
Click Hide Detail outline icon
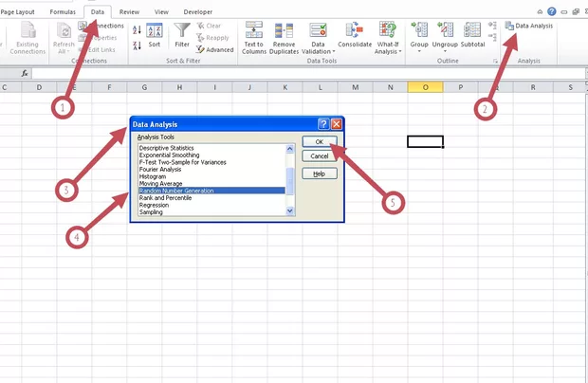pos(492,37)
